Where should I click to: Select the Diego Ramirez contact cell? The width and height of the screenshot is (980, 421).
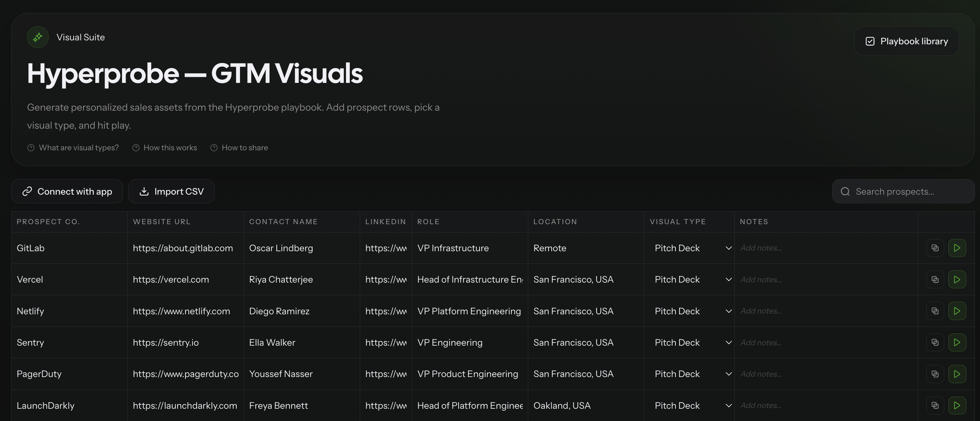[x=302, y=311]
